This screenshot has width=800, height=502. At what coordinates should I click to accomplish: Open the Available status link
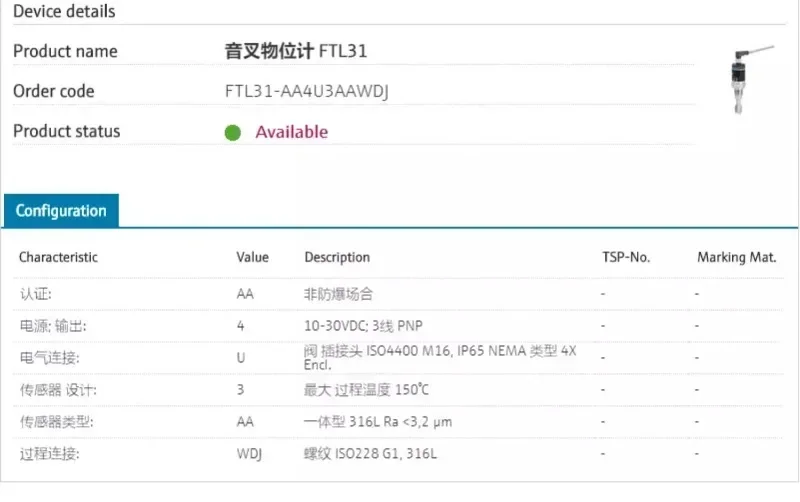pos(292,132)
